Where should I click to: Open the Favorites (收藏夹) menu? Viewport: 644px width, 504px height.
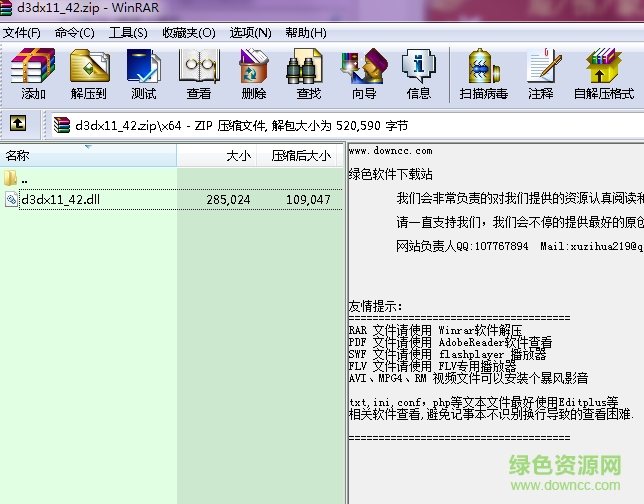click(189, 32)
